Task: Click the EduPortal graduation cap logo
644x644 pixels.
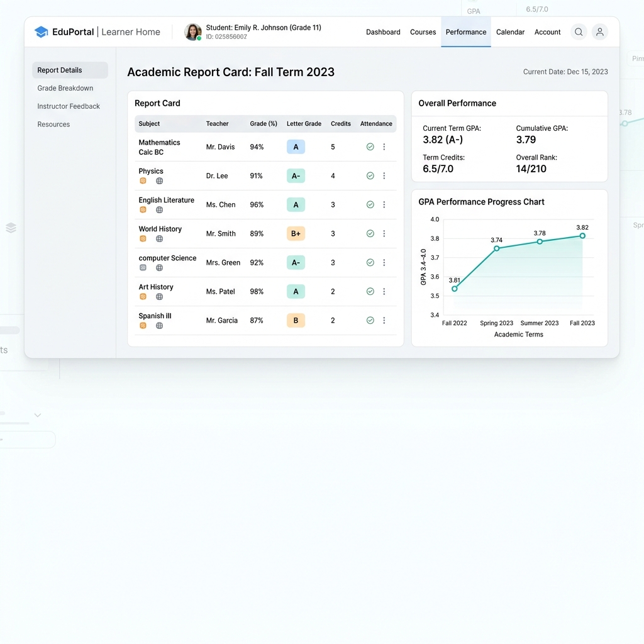Action: click(41, 32)
